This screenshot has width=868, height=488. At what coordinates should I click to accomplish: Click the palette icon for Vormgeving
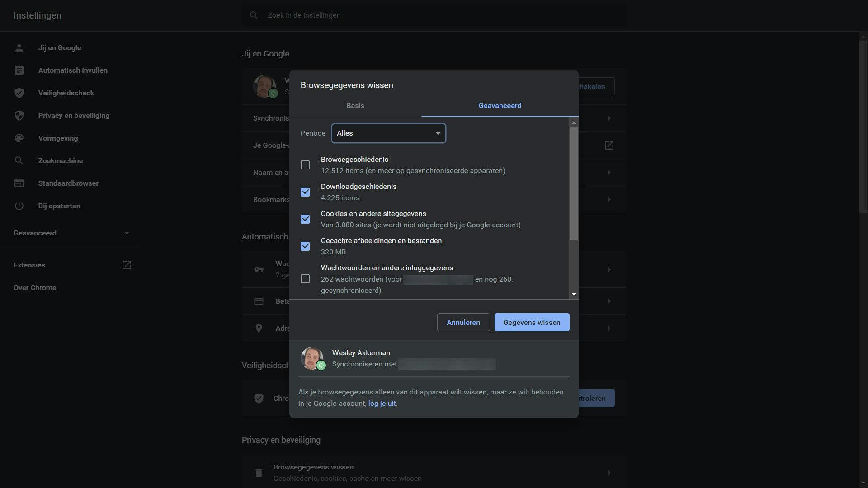[x=19, y=138]
